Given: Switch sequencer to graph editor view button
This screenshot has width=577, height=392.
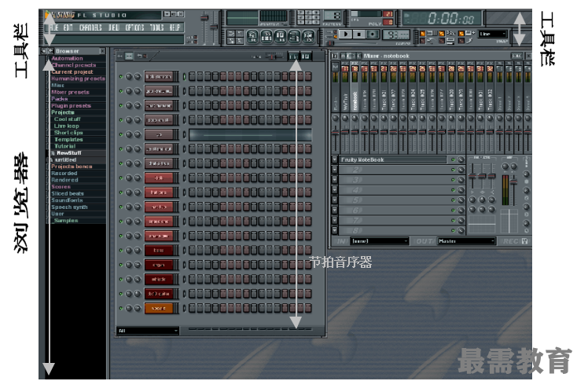Looking at the screenshot, I should coord(294,57).
